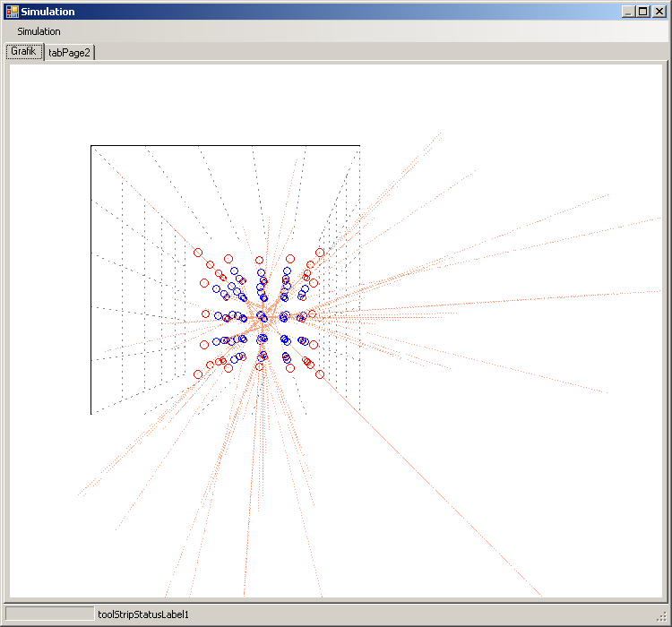
Task: Click the Simulation window title bar icon
Action: (x=12, y=12)
